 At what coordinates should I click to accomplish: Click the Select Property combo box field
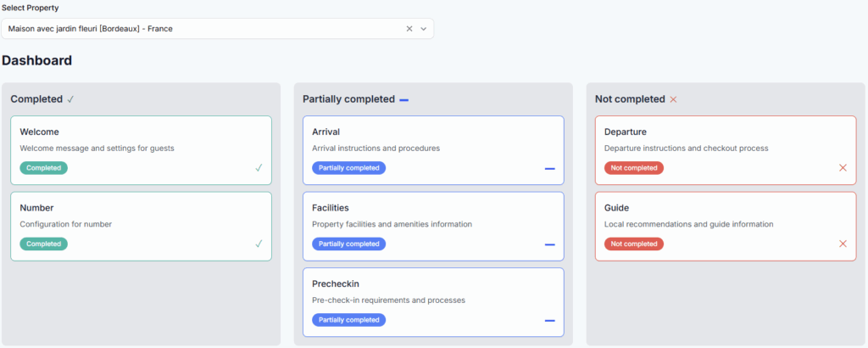click(x=203, y=29)
